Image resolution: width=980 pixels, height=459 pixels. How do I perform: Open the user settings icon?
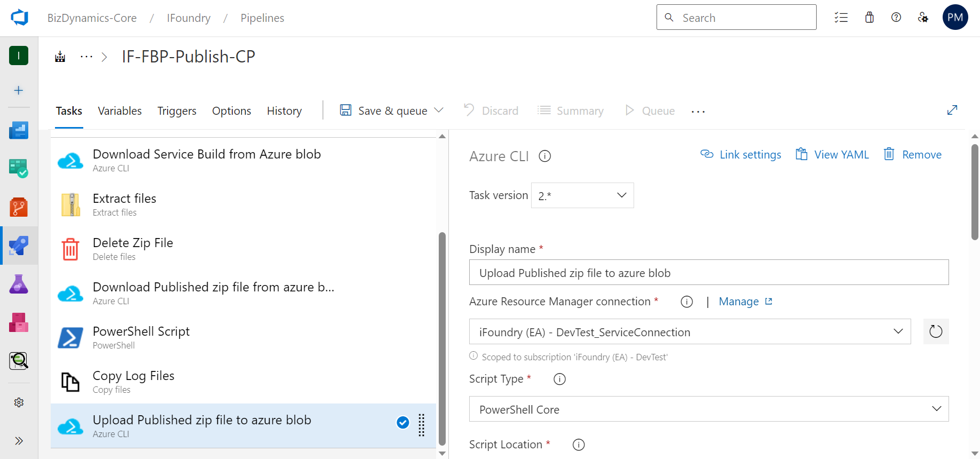pyautogui.click(x=923, y=18)
